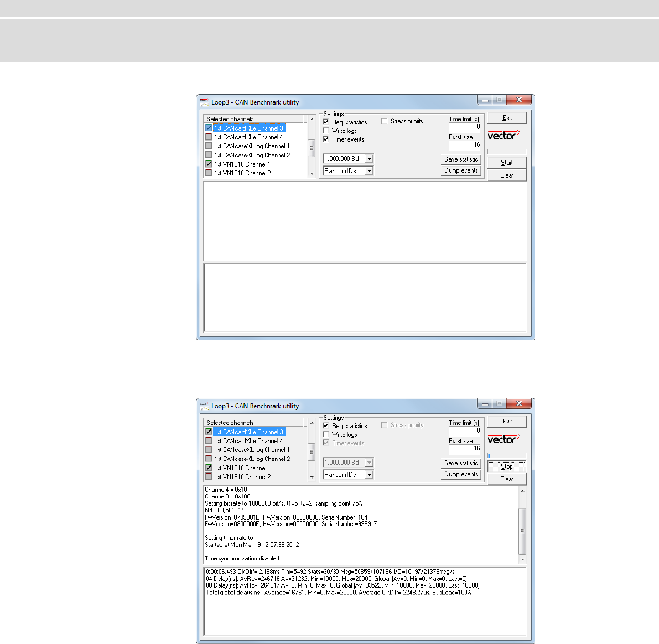
Task: Select 1st CANcardXLe Channel 3 row in lower window
Action: [249, 432]
